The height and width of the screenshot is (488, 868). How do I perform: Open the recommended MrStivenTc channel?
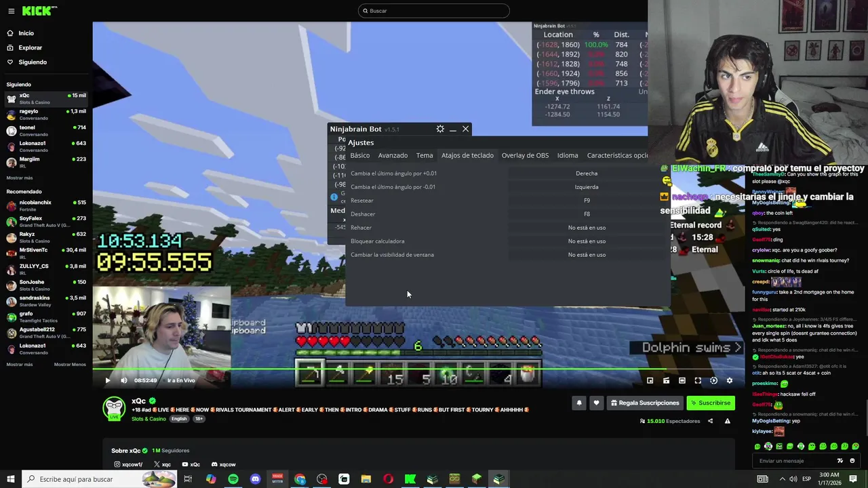[46, 253]
